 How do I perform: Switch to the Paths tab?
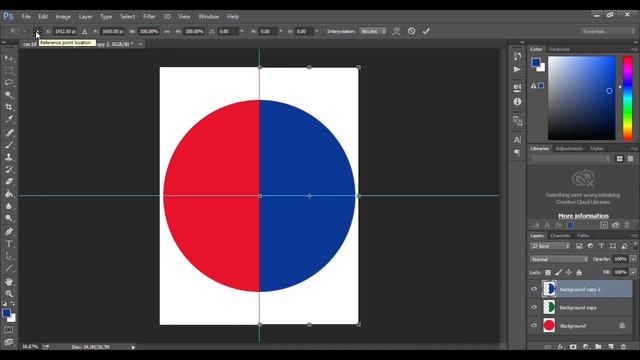click(583, 236)
